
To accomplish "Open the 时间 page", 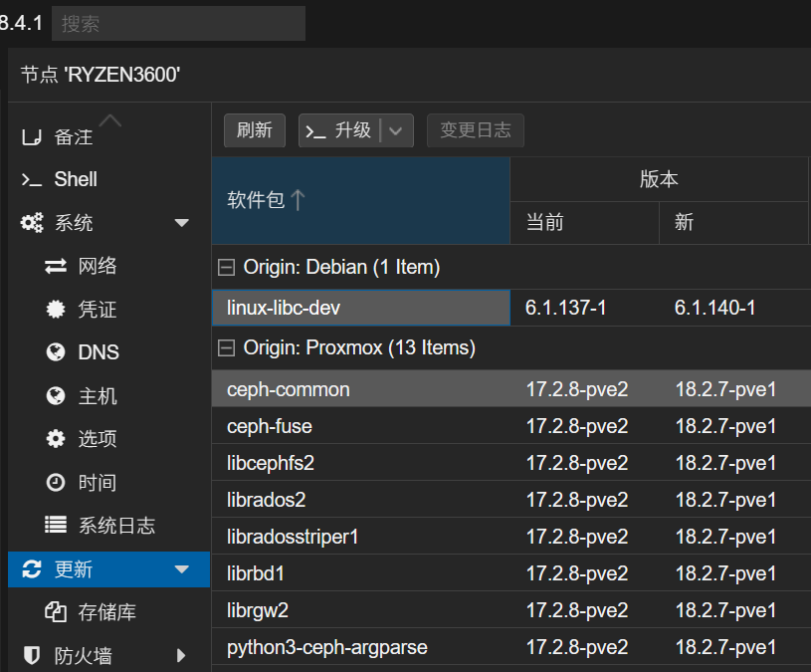I will (109, 483).
